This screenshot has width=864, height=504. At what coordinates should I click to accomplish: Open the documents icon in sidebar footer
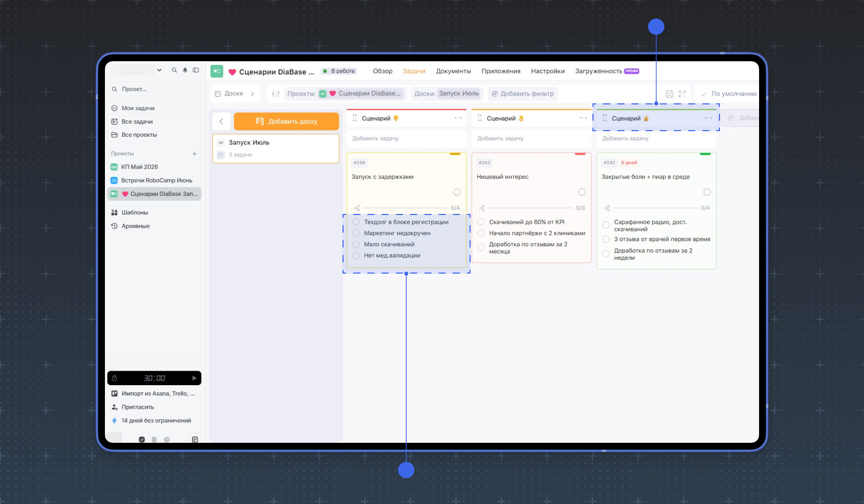154,439
